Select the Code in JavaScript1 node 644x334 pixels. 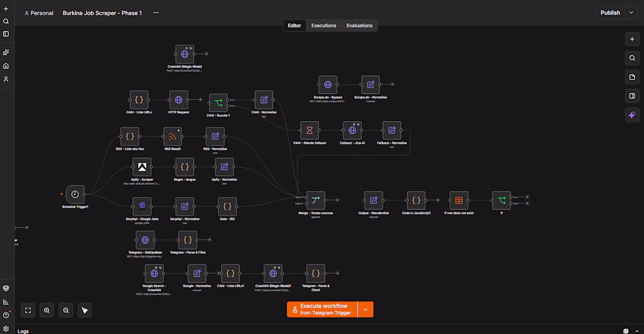coord(416,200)
